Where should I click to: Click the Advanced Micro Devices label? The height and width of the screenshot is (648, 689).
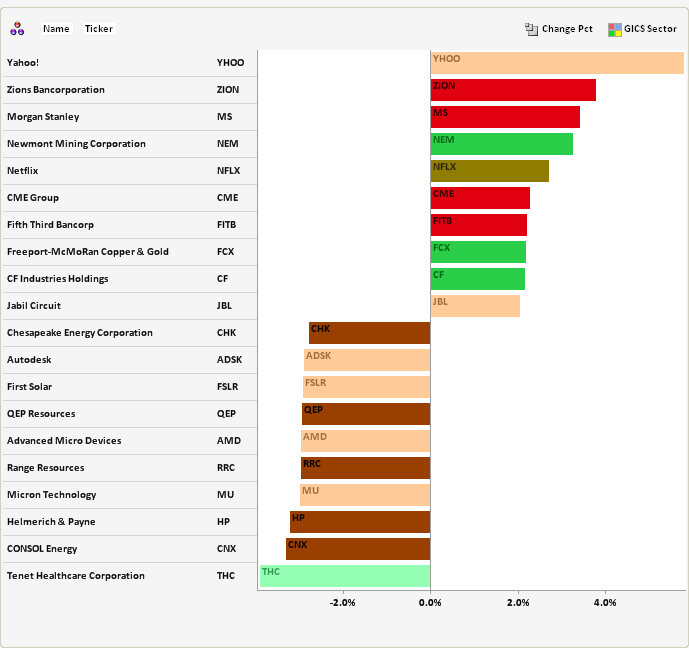point(64,441)
